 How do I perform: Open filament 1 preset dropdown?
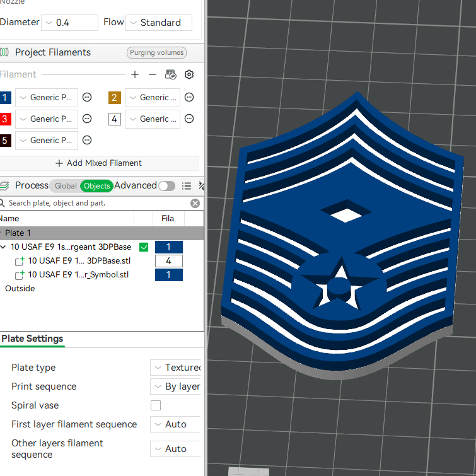click(x=47, y=98)
